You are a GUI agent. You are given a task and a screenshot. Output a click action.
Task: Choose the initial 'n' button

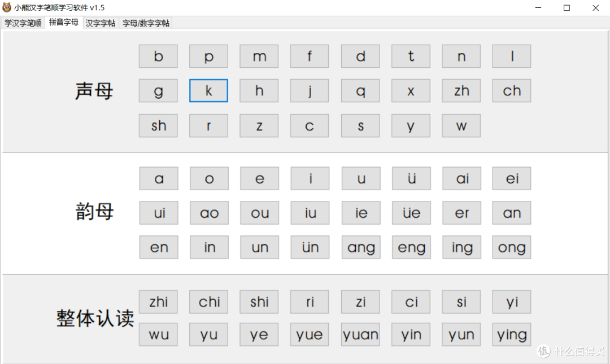point(461,56)
